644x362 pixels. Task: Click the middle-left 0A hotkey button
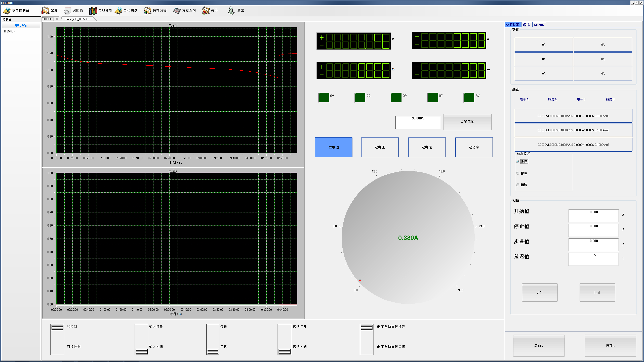coord(544,59)
